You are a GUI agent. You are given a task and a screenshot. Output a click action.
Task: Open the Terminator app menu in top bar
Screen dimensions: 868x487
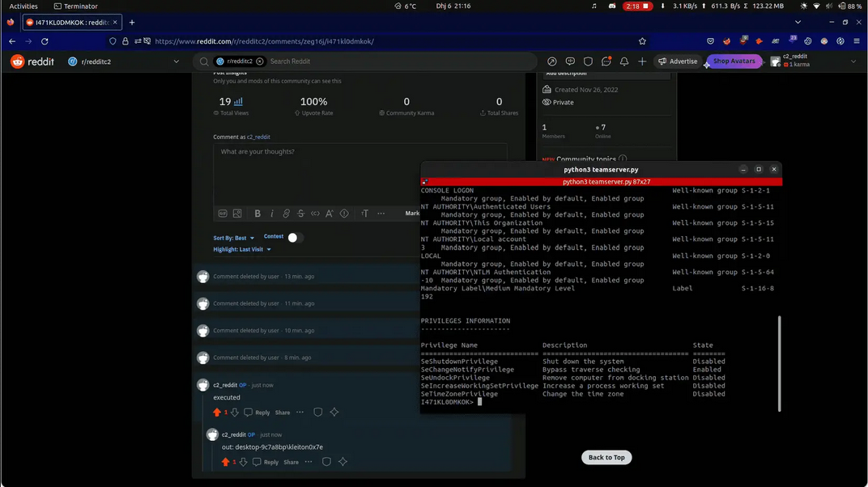click(x=76, y=6)
